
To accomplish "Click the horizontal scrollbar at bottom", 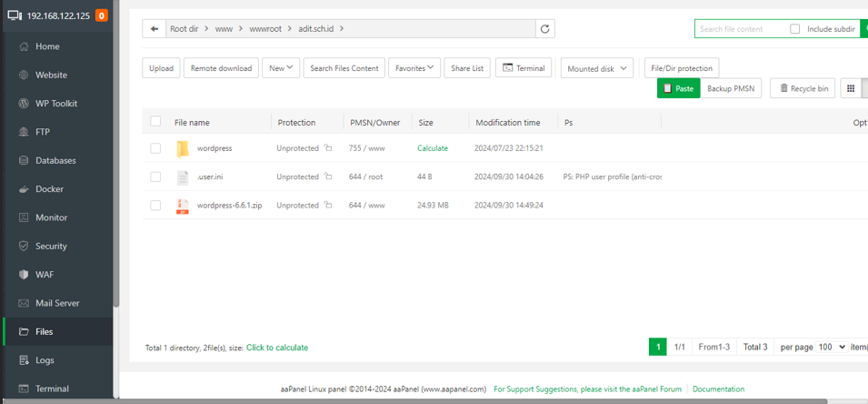I will tap(415, 400).
